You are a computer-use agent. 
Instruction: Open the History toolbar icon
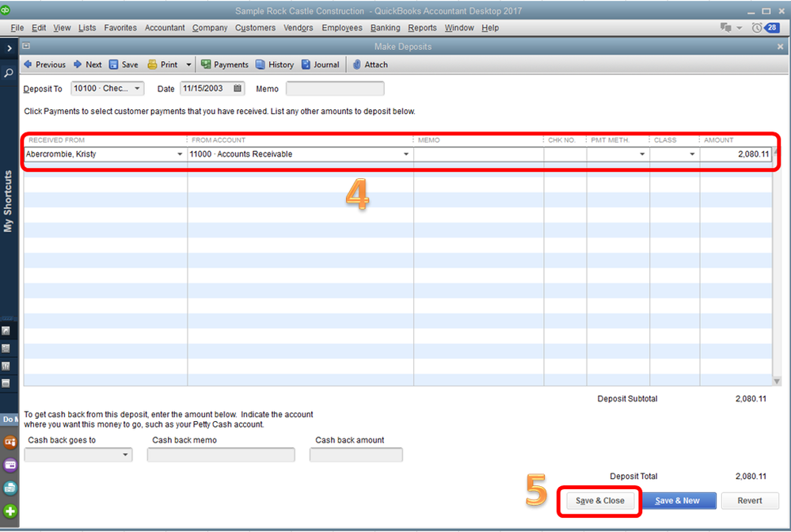coord(260,65)
